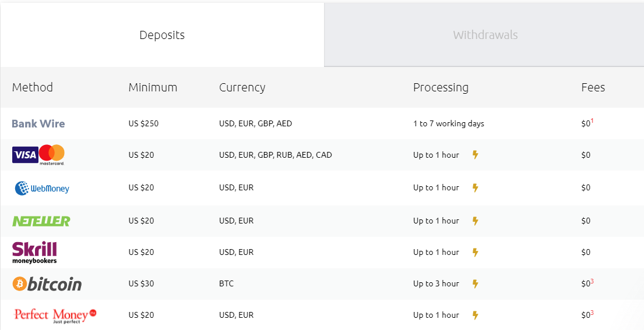
Task: Click the Neteller row $0 fee
Action: (586, 221)
